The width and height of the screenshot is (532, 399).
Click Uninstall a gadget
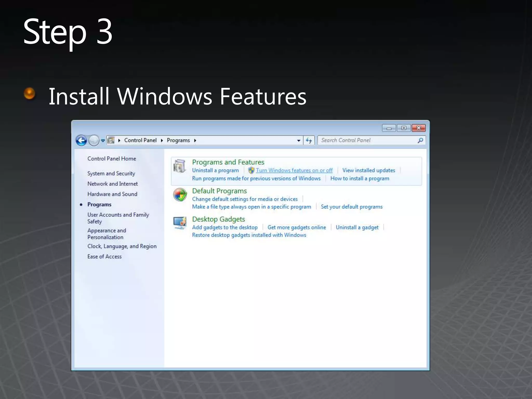[x=357, y=227]
